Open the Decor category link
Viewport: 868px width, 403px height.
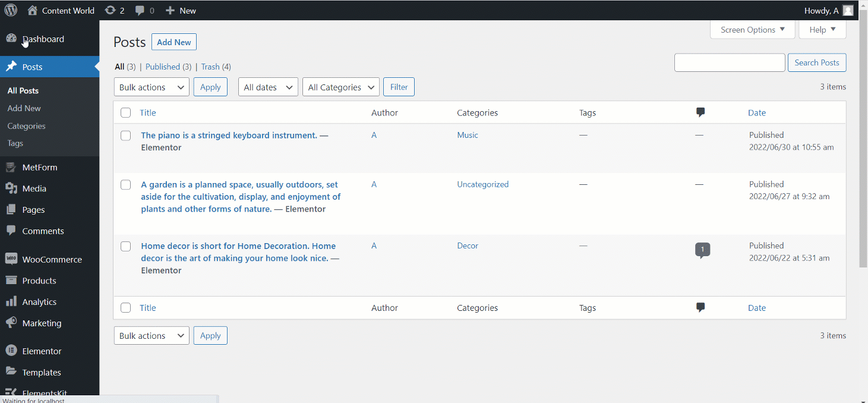468,245
